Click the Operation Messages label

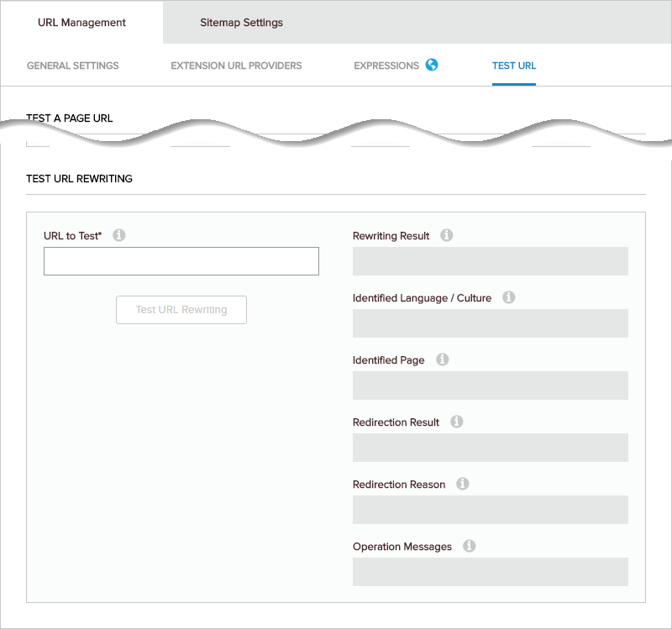[402, 547]
